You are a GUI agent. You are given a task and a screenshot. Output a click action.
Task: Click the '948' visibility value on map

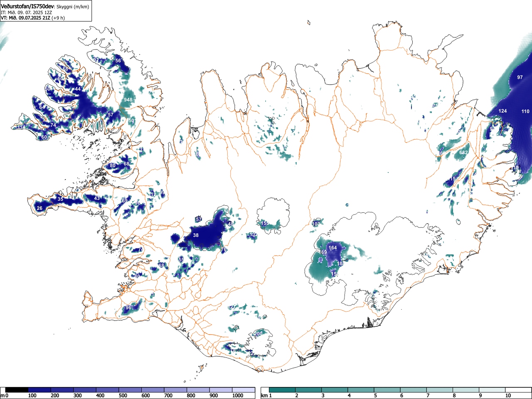[x=128, y=100]
